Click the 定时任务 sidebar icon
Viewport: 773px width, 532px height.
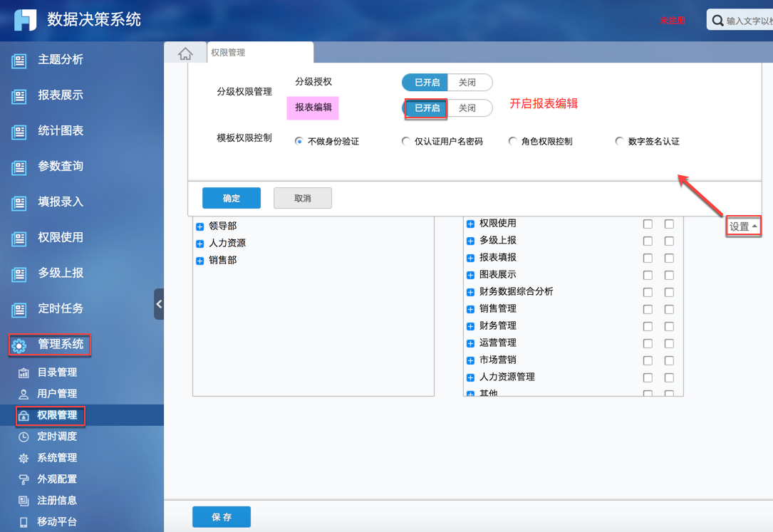point(19,309)
